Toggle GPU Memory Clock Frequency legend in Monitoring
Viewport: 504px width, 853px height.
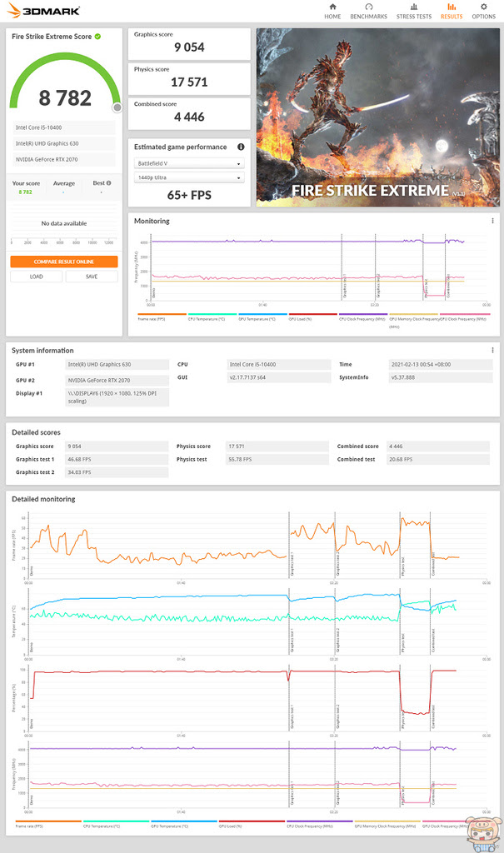coord(414,319)
